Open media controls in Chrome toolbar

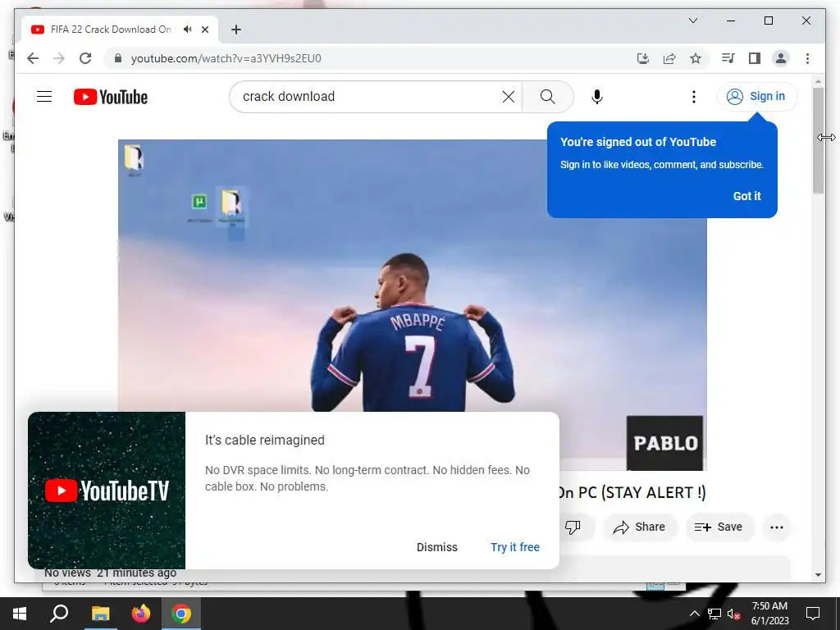coord(728,58)
